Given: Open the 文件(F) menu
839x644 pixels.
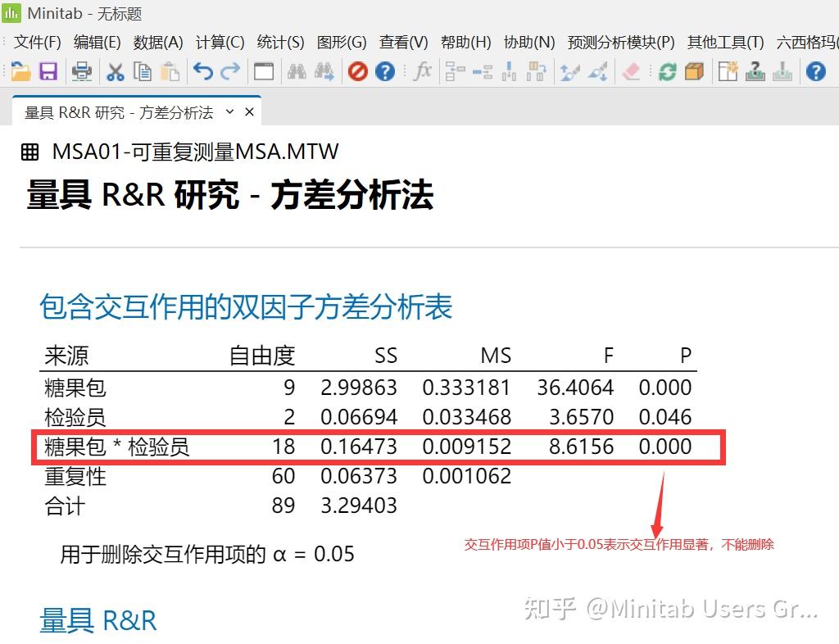Looking at the screenshot, I should (36, 42).
